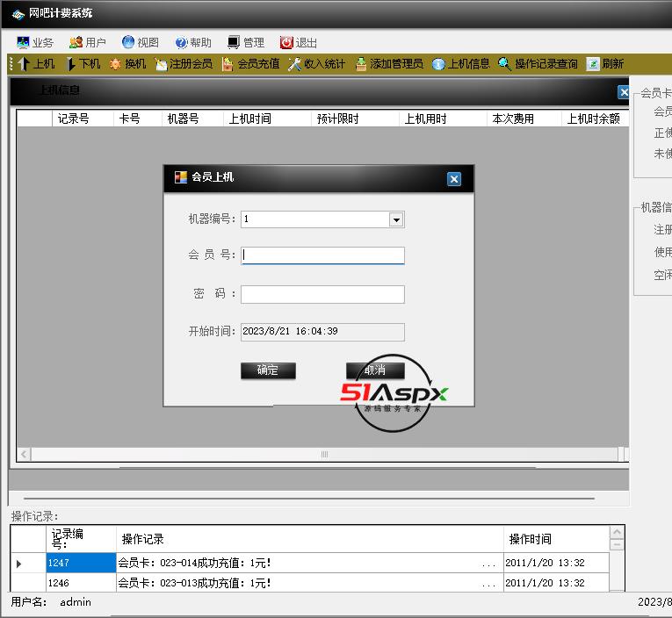
Task: Click the admin username in status bar
Action: pyautogui.click(x=76, y=602)
